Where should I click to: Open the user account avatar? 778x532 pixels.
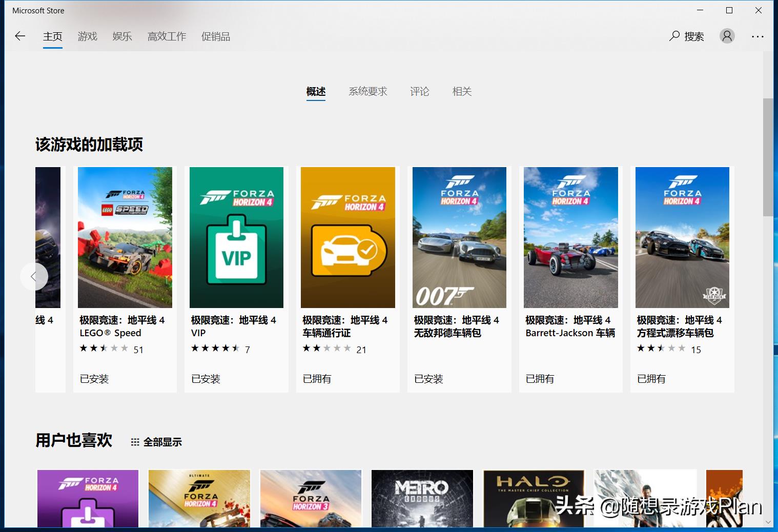click(727, 36)
